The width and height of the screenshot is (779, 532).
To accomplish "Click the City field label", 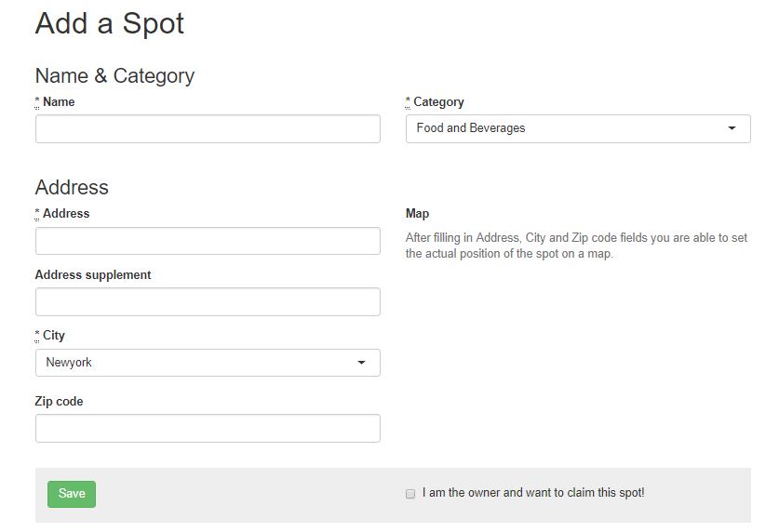I will [x=54, y=336].
